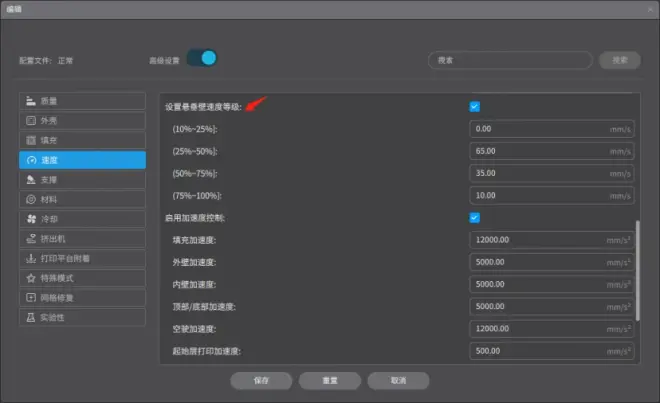Click the 搜索 search button
The image size is (660, 403).
620,60
